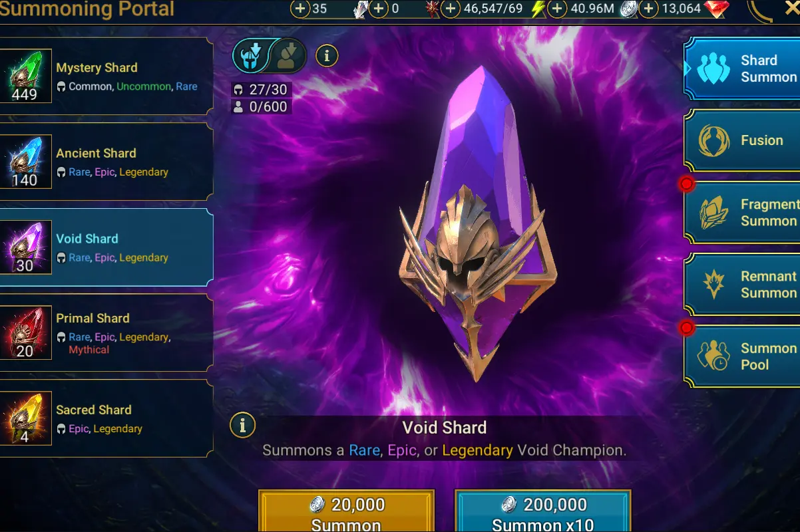
Task: Refill energy with plus beside 46,547/69
Action: tap(451, 9)
